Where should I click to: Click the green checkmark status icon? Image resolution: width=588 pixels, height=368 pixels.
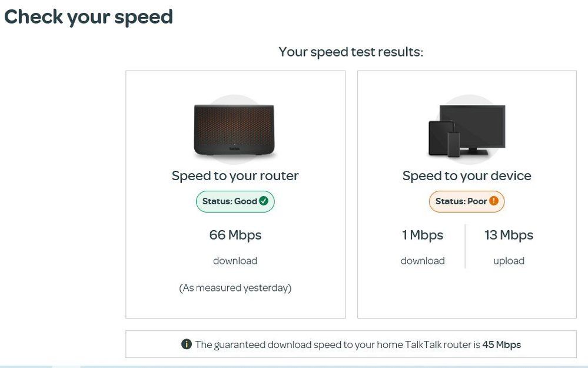pyautogui.click(x=264, y=201)
